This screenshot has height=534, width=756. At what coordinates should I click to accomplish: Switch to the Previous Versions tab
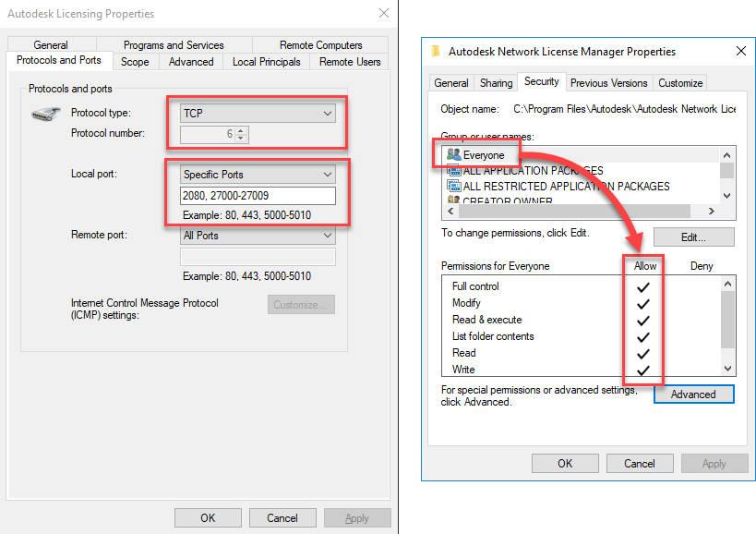point(608,82)
